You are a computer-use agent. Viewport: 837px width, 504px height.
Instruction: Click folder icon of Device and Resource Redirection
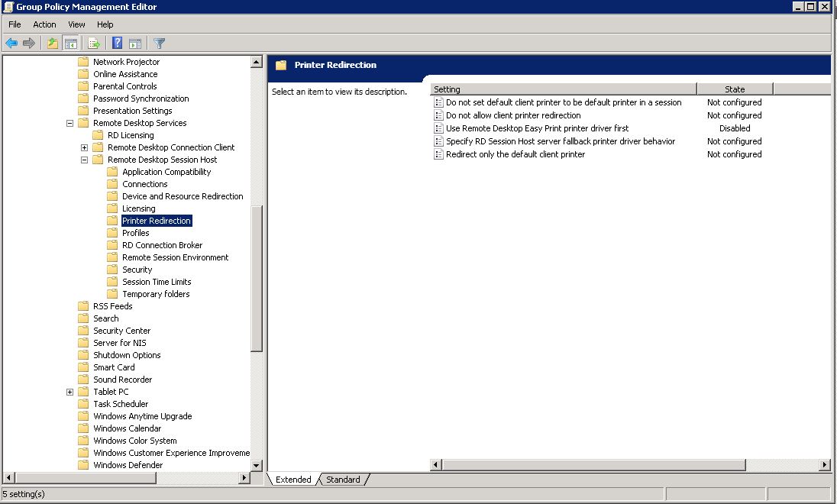tap(112, 196)
